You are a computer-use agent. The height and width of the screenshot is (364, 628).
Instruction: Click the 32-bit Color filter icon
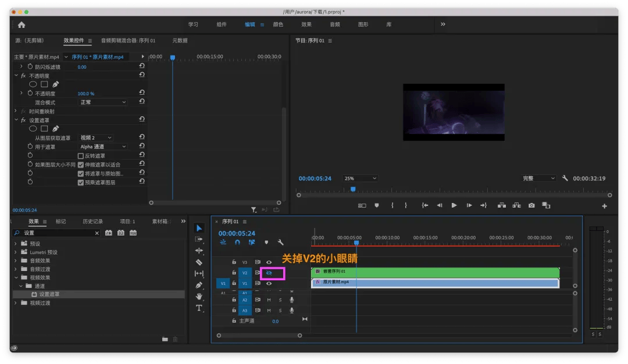pyautogui.click(x=121, y=233)
